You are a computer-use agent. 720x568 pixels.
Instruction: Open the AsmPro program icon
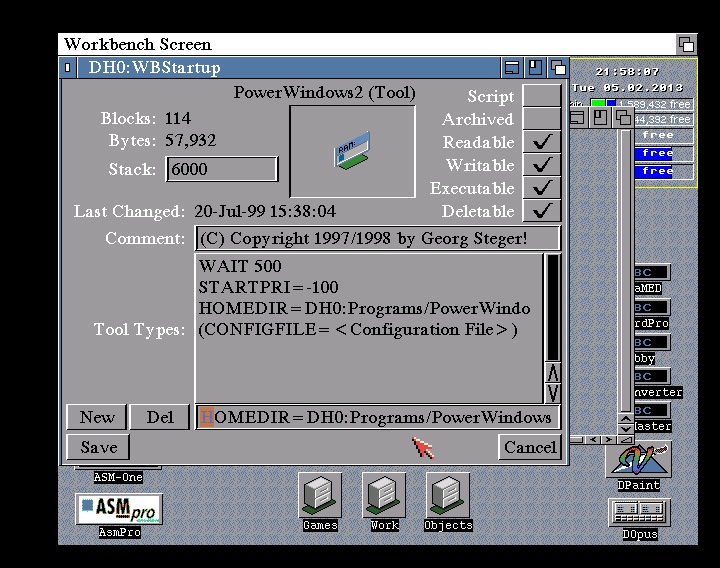(x=119, y=509)
